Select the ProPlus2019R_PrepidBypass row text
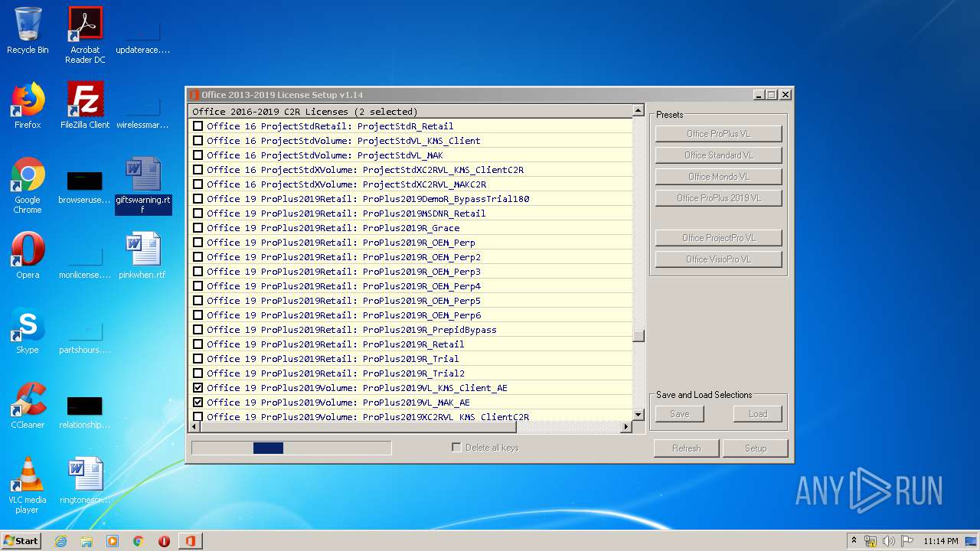 [x=351, y=330]
